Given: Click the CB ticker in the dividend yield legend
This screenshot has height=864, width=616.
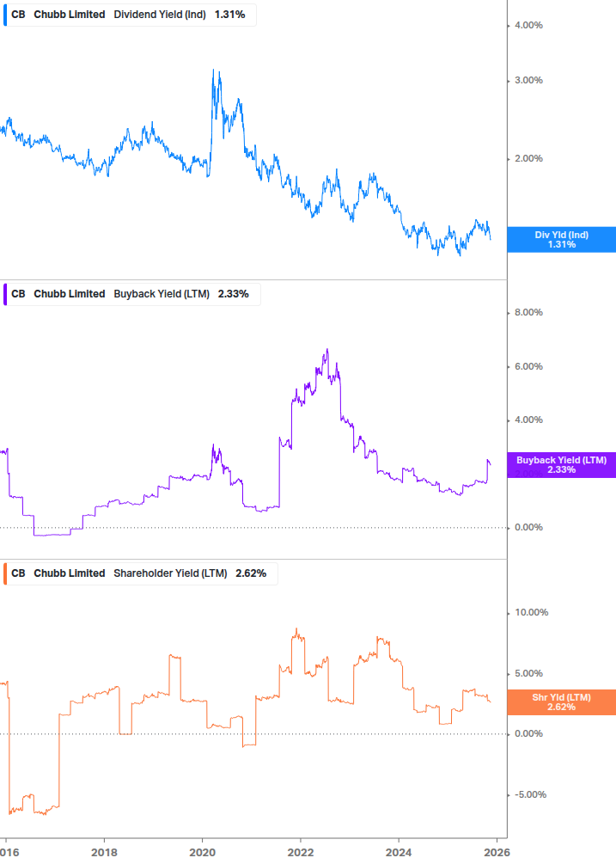Looking at the screenshot, I should click(x=18, y=15).
